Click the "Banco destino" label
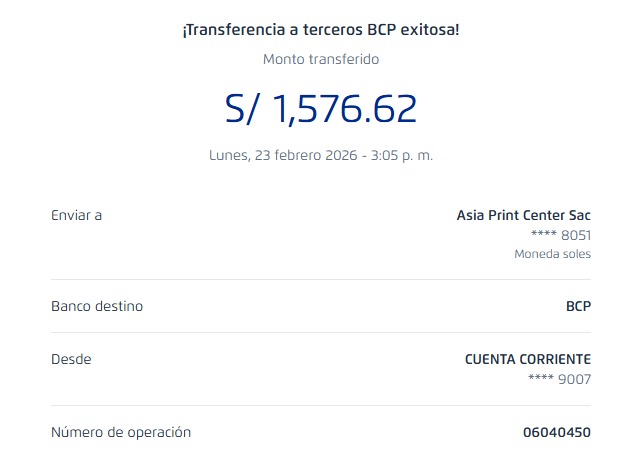621x453 pixels. tap(97, 306)
